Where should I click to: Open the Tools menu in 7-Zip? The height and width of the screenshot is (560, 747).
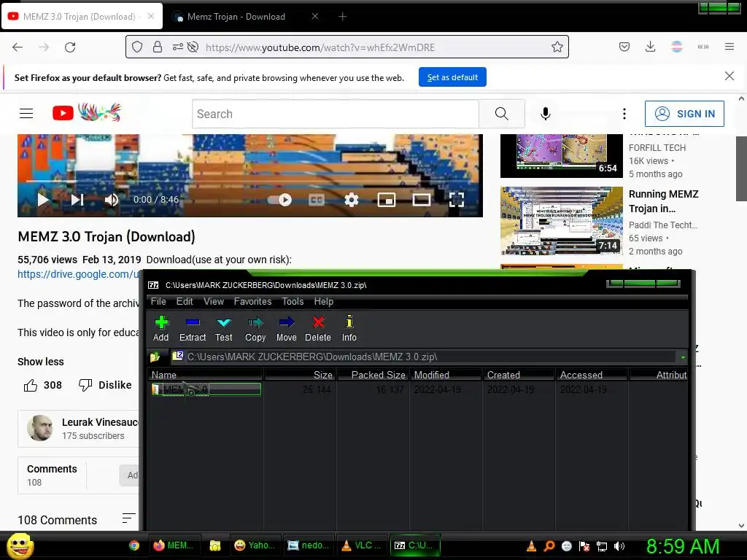tap(293, 301)
